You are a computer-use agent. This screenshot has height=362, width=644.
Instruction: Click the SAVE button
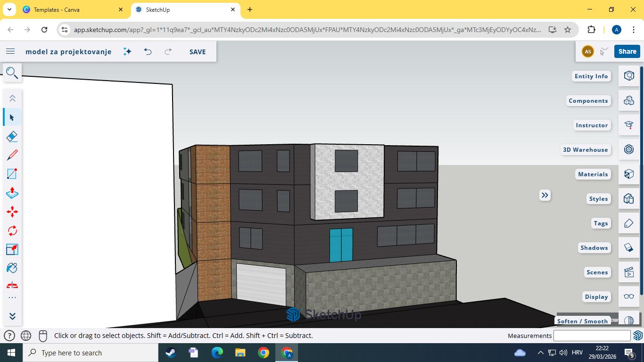197,52
